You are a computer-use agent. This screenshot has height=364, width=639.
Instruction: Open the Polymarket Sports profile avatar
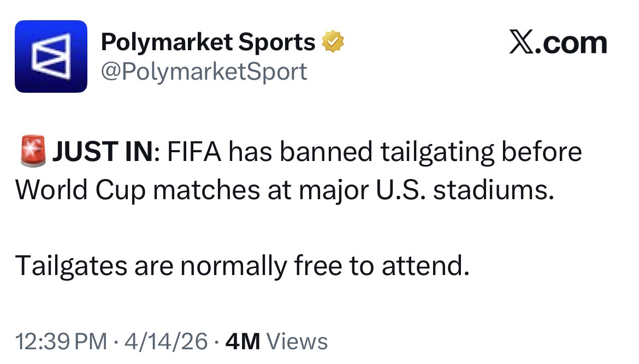pyautogui.click(x=51, y=56)
